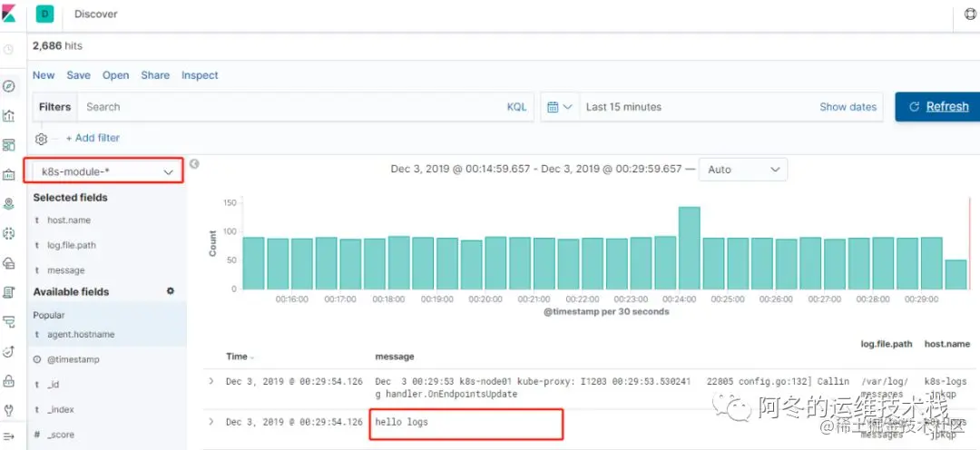This screenshot has height=450, width=980.
Task: Open Machine Learning icon in sidebar
Action: point(9,233)
